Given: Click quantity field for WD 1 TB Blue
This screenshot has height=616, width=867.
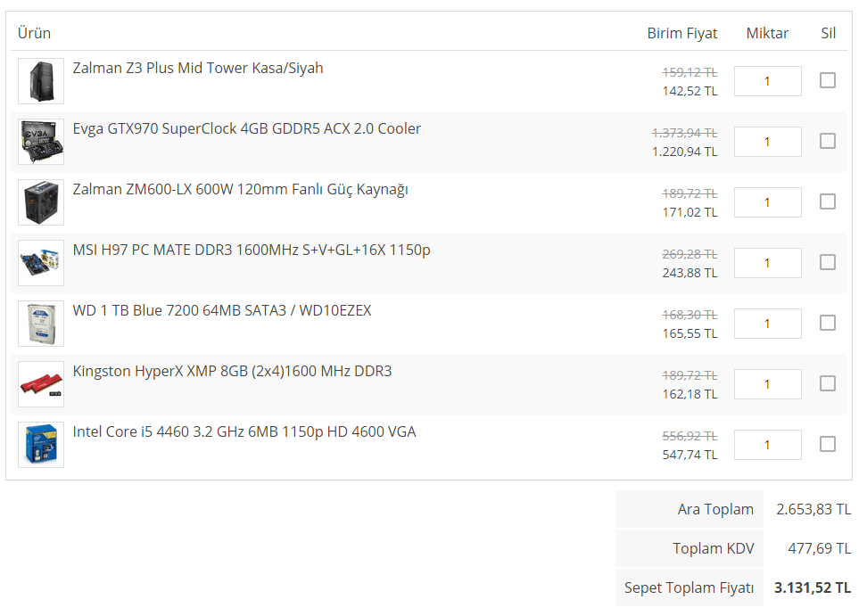Looking at the screenshot, I should [x=767, y=324].
